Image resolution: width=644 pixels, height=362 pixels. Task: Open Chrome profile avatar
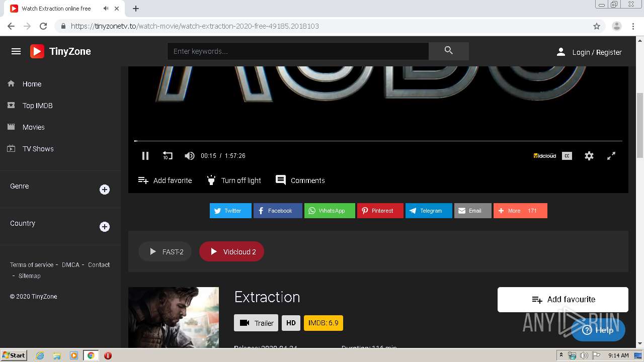[617, 26]
